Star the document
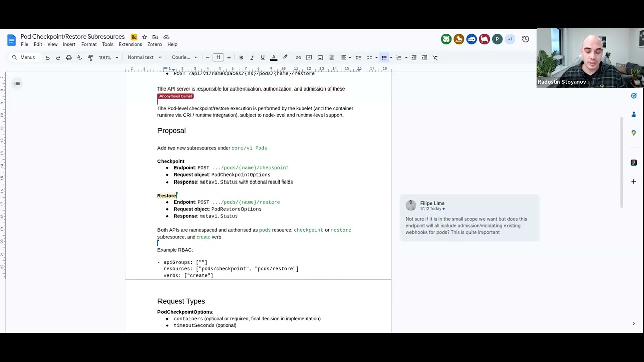This screenshot has width=644, height=362. pyautogui.click(x=145, y=37)
